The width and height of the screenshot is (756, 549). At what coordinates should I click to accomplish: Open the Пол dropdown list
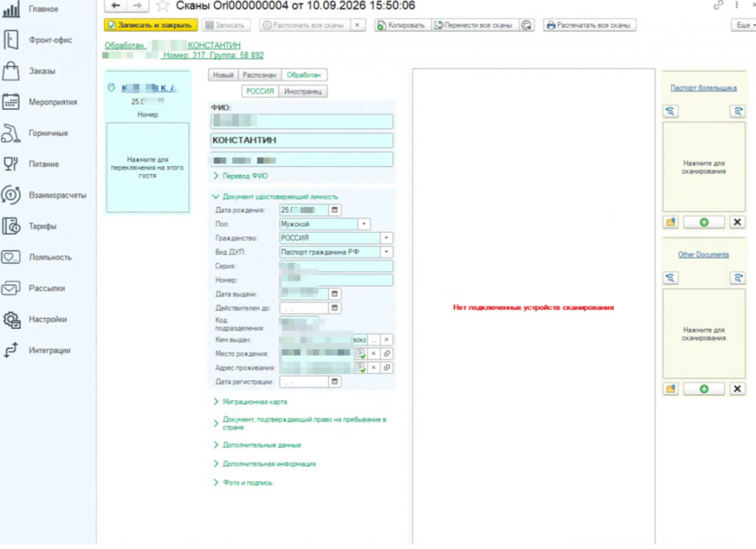[364, 224]
